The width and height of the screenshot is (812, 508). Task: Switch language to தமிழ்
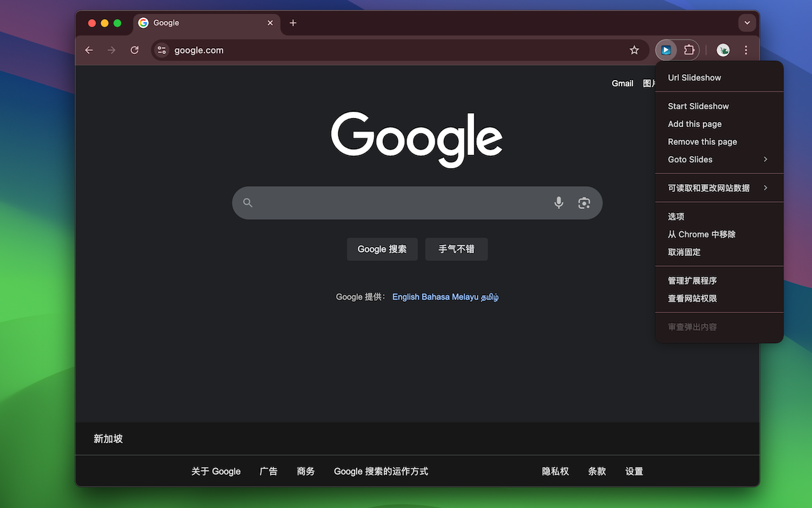490,297
